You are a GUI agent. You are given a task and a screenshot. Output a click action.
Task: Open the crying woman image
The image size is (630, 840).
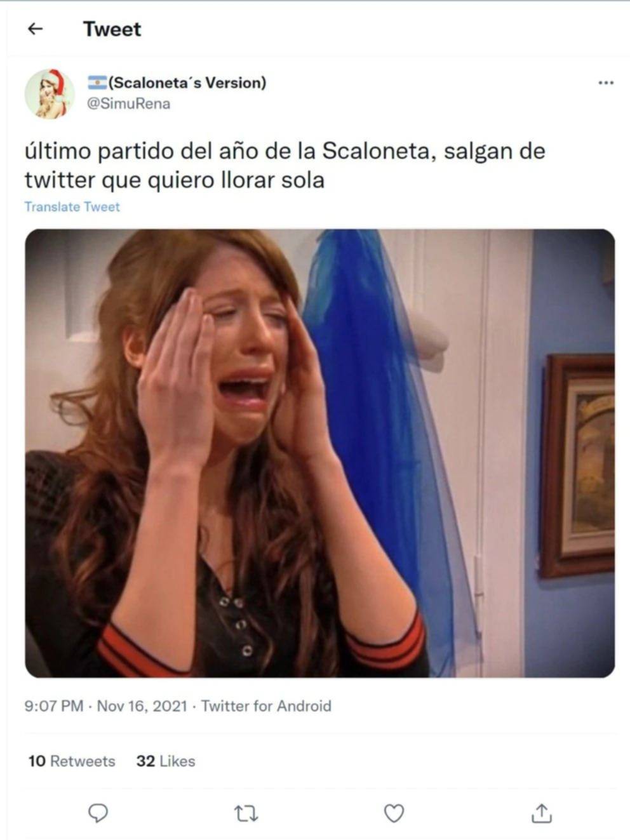(319, 453)
